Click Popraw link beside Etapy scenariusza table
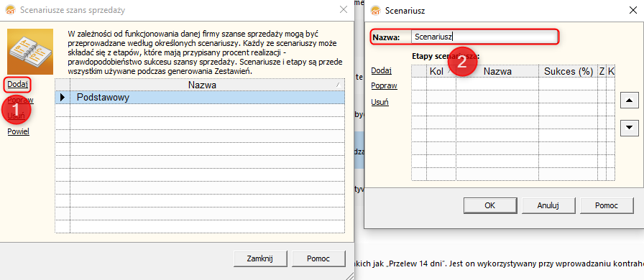Screen dimensions: 644x280 click(384, 86)
